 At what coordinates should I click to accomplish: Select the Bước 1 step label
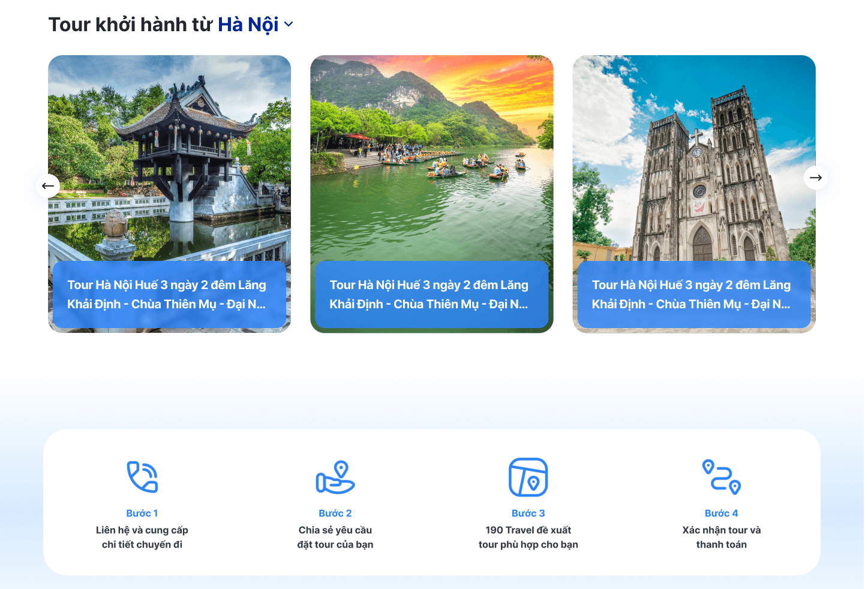(x=142, y=513)
